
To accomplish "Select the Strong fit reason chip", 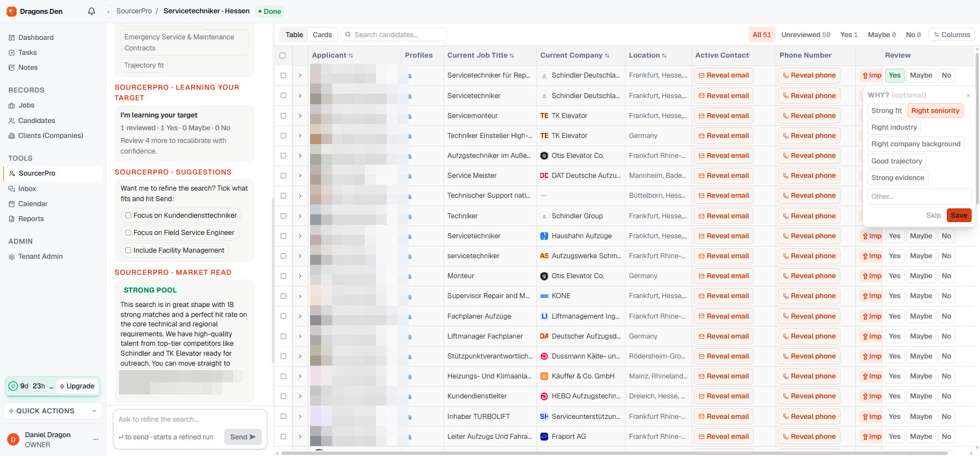I will 886,111.
